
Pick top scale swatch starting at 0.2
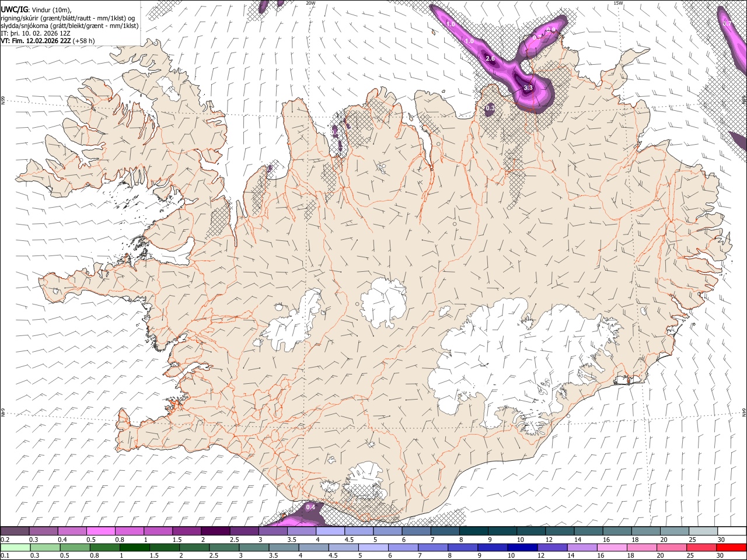tap(15, 531)
